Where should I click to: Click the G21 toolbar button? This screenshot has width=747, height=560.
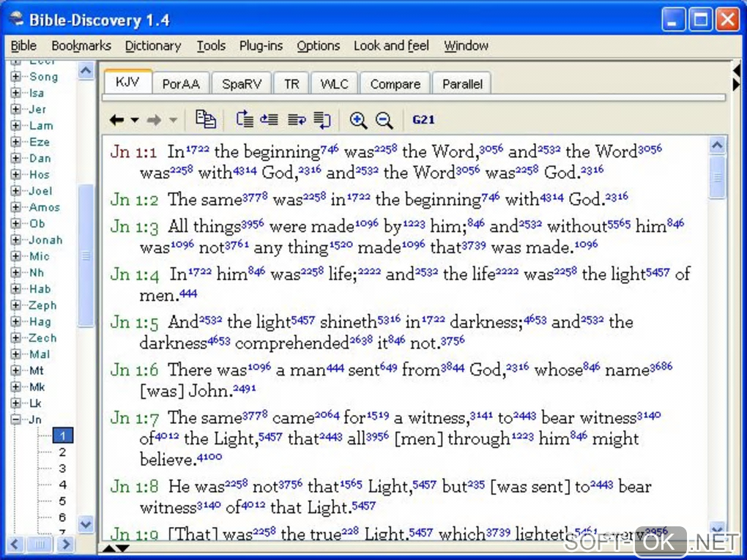(423, 120)
